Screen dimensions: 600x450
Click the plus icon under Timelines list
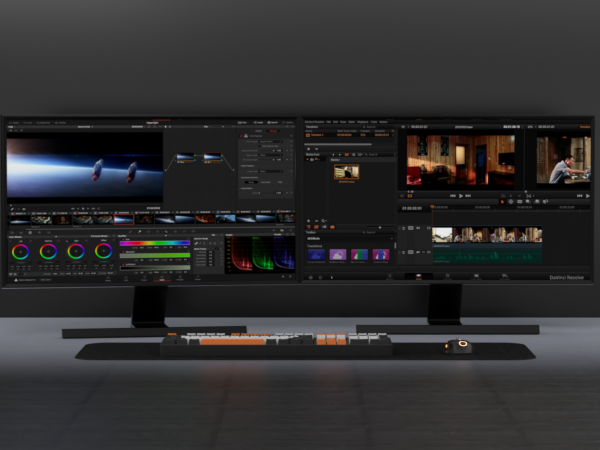[x=309, y=149]
